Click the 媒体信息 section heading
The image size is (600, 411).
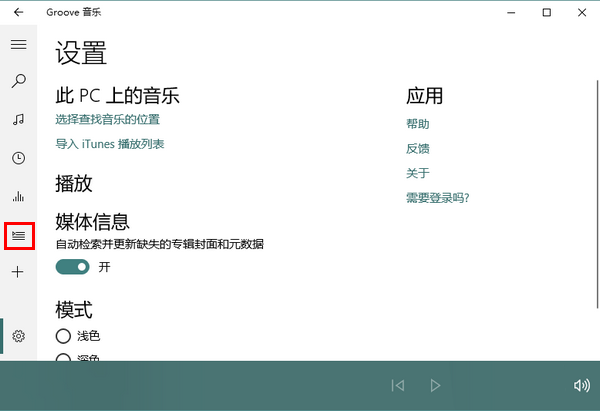(x=93, y=222)
